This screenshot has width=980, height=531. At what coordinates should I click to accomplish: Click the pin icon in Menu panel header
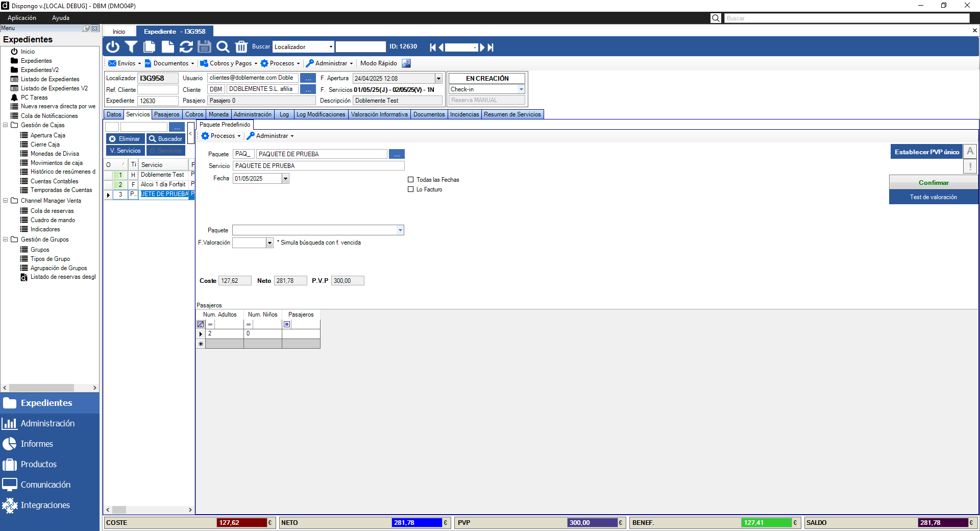click(x=87, y=29)
